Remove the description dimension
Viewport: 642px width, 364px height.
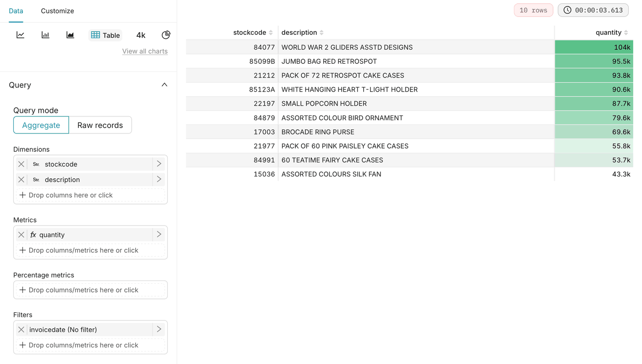[21, 180]
